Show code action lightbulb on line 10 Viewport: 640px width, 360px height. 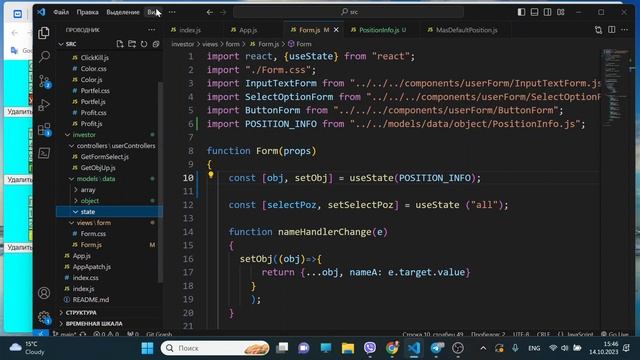[211, 175]
